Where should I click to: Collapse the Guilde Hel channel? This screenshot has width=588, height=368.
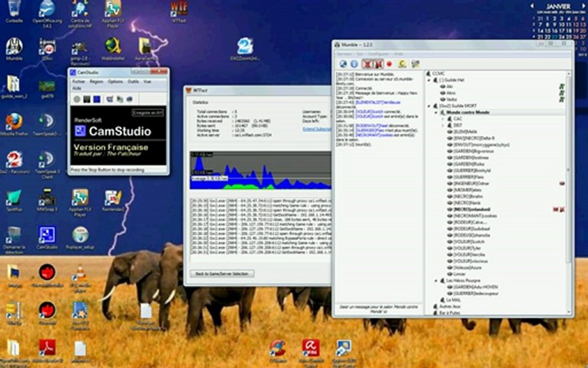pos(429,80)
